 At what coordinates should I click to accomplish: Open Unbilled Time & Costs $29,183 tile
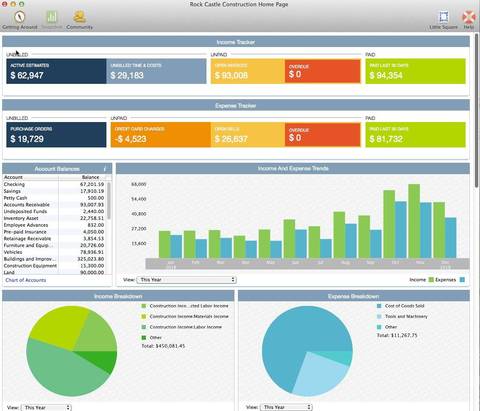click(x=156, y=71)
